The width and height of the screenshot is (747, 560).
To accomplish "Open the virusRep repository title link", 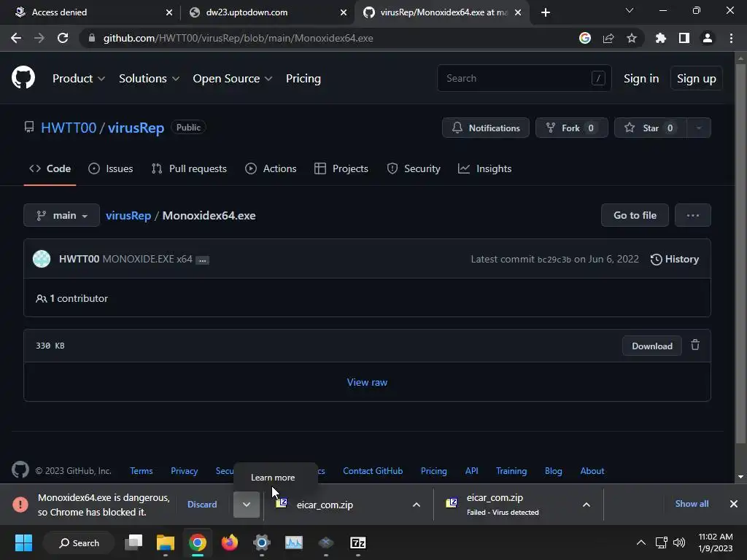I will click(136, 128).
